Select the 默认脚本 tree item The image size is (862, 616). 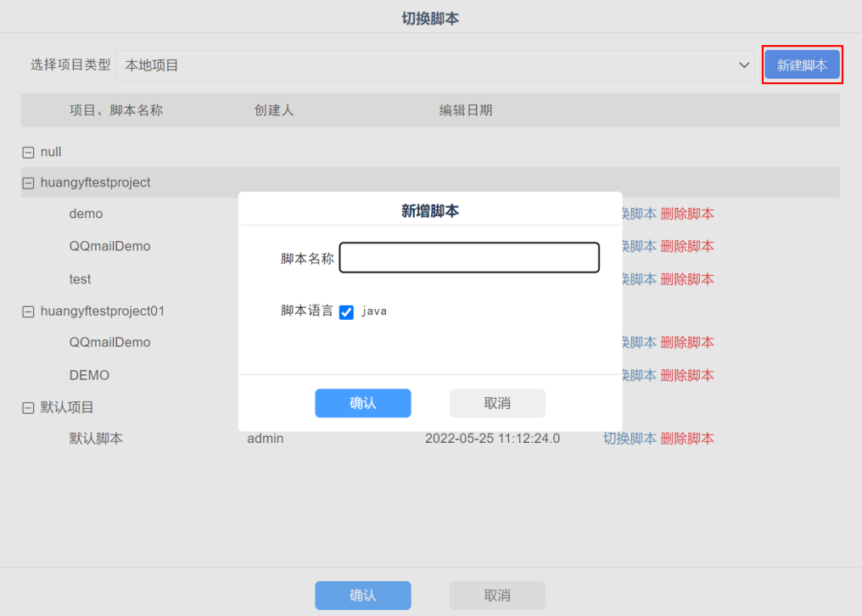click(96, 439)
